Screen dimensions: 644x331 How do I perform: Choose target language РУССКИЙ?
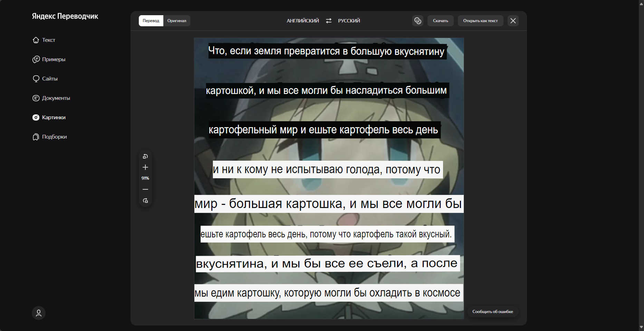click(x=349, y=21)
